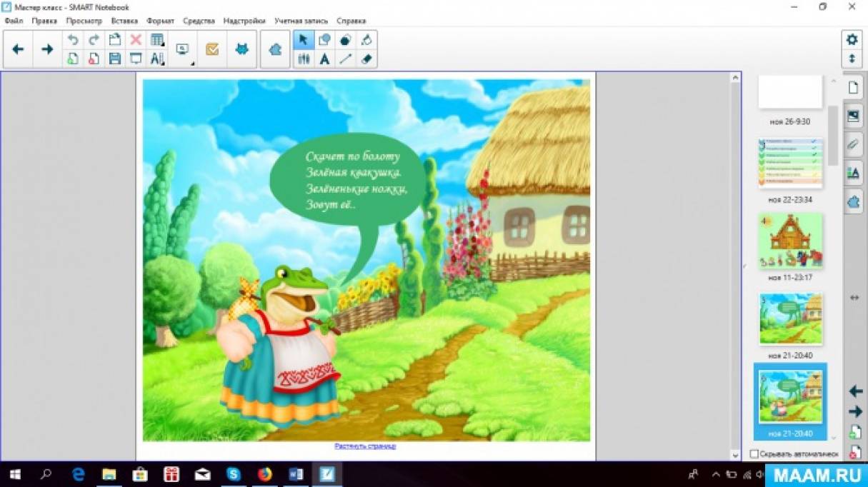Open Firefox from the taskbar

[265, 474]
